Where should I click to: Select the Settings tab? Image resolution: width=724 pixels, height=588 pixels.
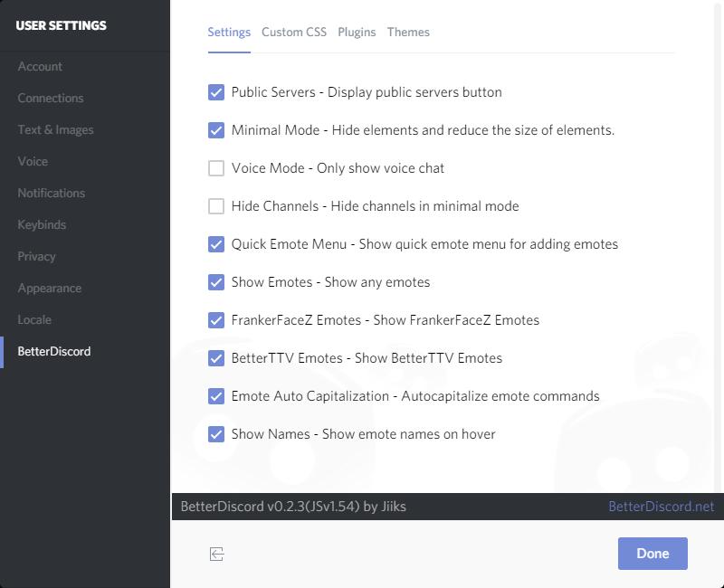click(229, 32)
